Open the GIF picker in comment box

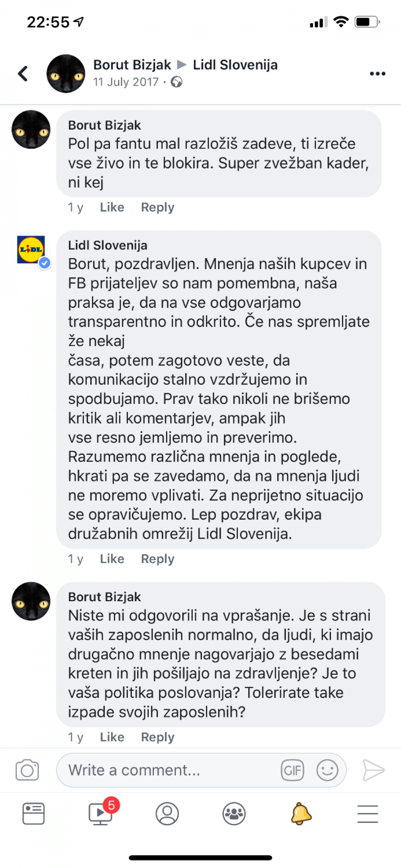293,770
